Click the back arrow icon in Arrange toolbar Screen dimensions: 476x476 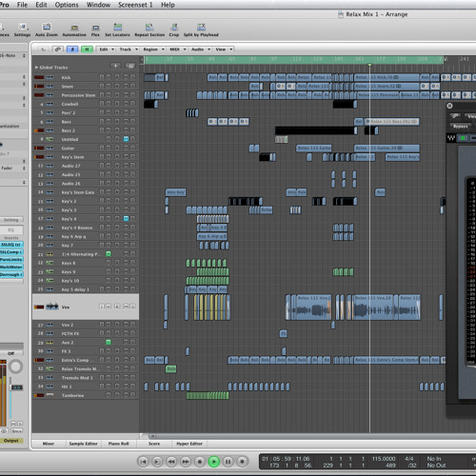[x=44, y=50]
